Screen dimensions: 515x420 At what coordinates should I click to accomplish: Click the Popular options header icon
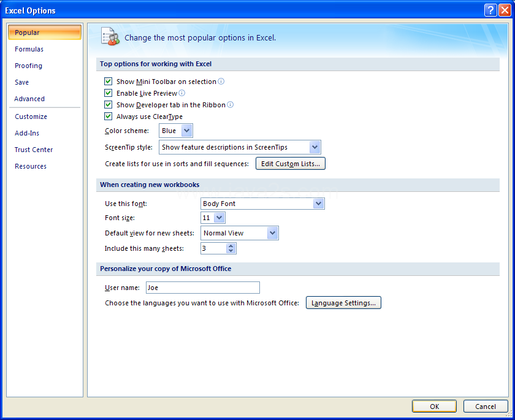coord(110,37)
